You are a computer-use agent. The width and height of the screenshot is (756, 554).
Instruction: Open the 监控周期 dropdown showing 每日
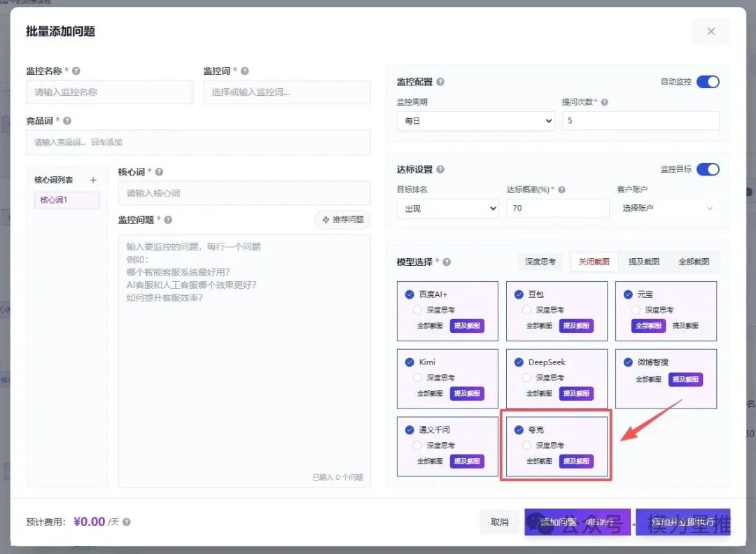pos(475,121)
